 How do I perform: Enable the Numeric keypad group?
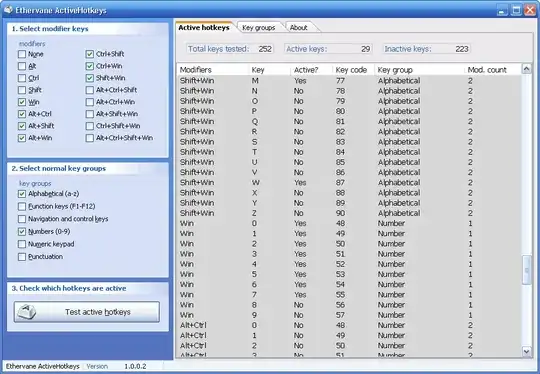(22, 244)
